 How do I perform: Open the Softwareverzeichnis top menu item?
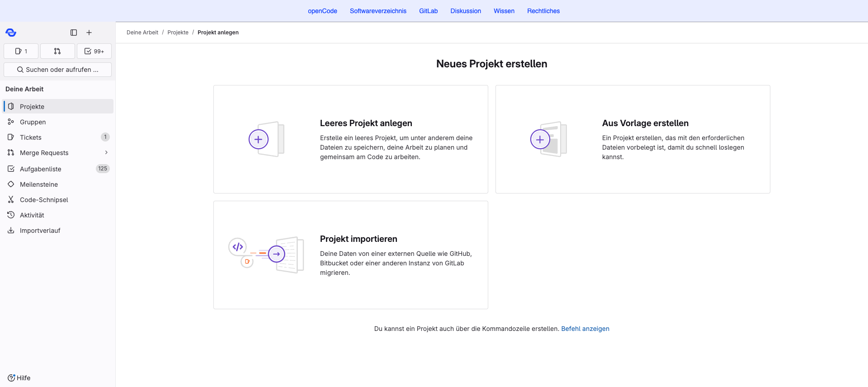click(378, 11)
